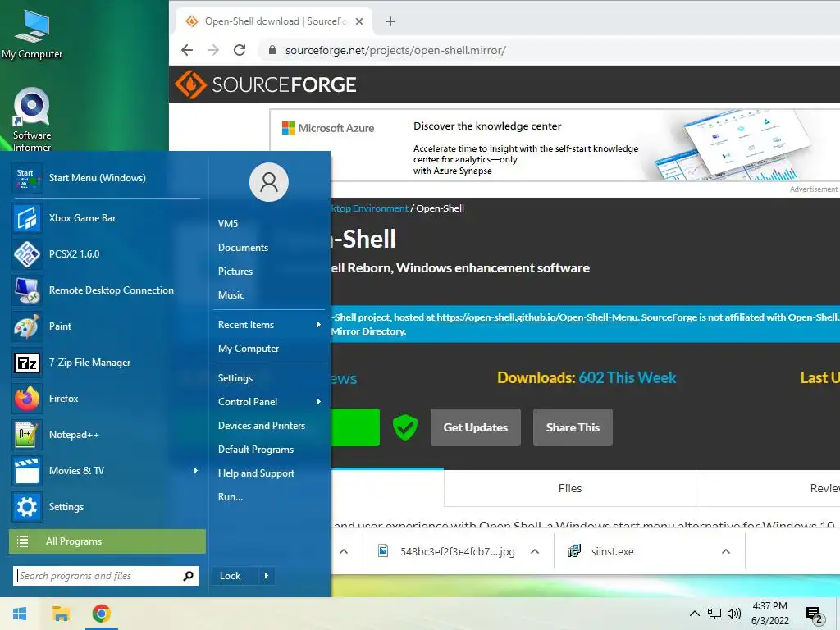Open All Programs list
This screenshot has width=840, height=630.
coord(107,541)
